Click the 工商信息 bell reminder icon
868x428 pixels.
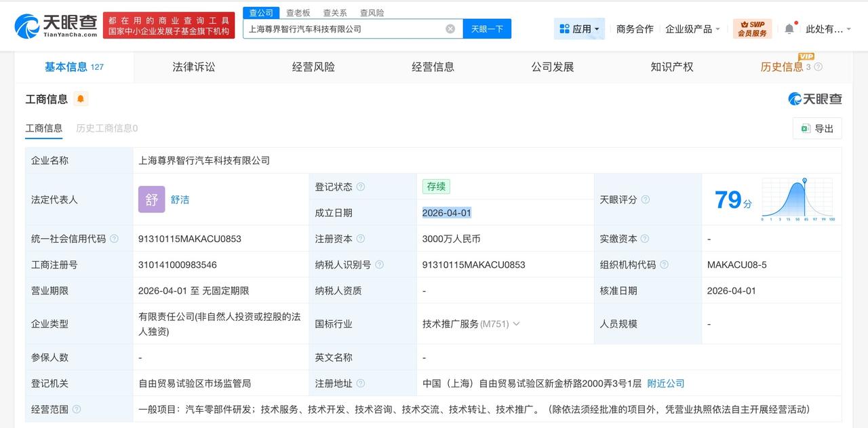tap(81, 99)
